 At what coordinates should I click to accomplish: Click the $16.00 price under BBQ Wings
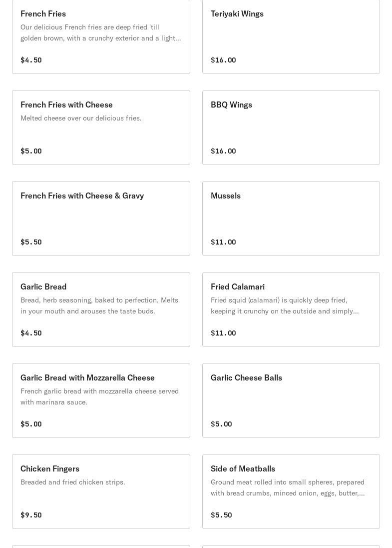point(223,151)
